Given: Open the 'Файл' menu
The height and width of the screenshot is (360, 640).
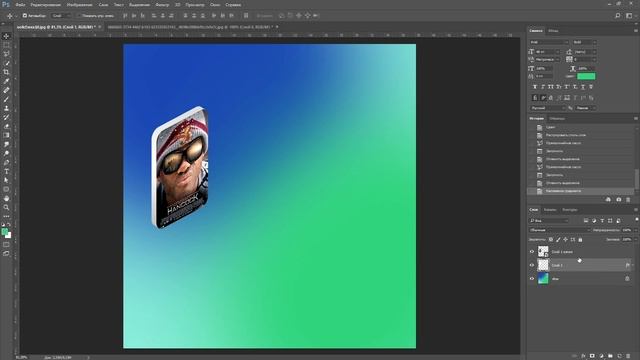Looking at the screenshot, I should [x=20, y=5].
